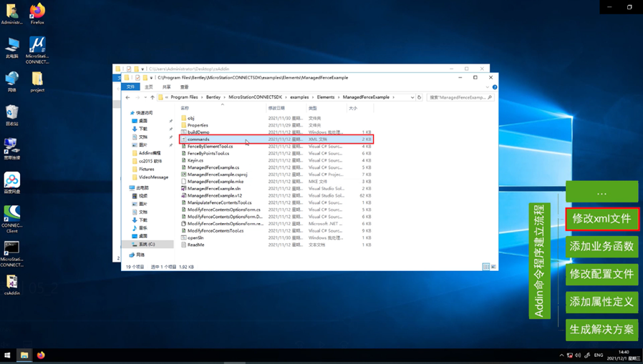The width and height of the screenshot is (643, 364).
Task: Select the 此电脑 desktop icon
Action: (12, 47)
